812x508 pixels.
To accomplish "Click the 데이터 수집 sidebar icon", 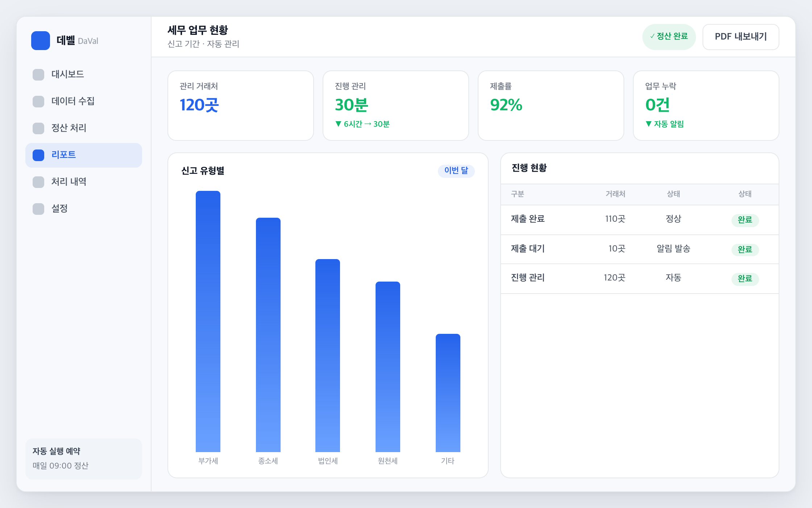I will click(x=38, y=102).
